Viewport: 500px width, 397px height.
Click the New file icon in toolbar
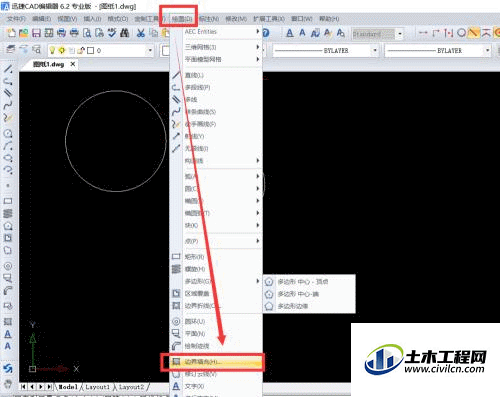coord(11,33)
